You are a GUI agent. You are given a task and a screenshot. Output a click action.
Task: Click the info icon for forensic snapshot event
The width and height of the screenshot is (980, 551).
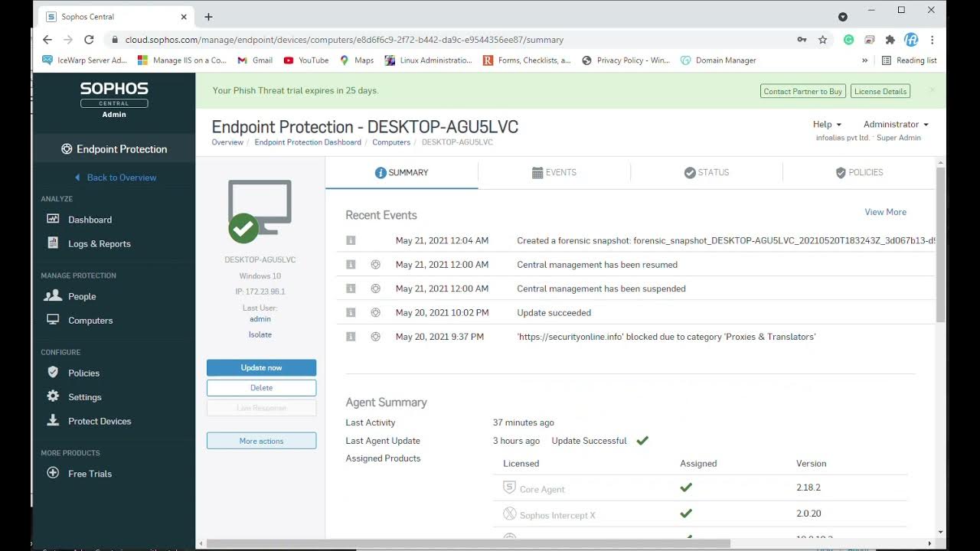point(351,240)
